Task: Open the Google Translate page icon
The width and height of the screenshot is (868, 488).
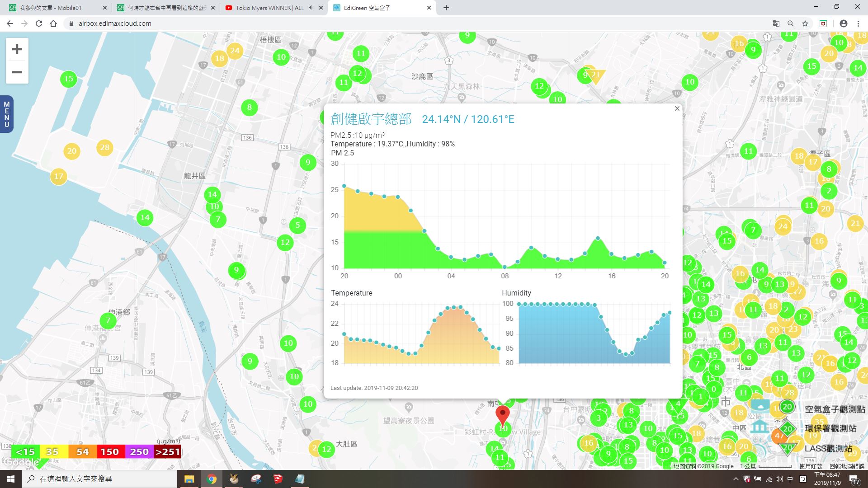Action: [776, 23]
